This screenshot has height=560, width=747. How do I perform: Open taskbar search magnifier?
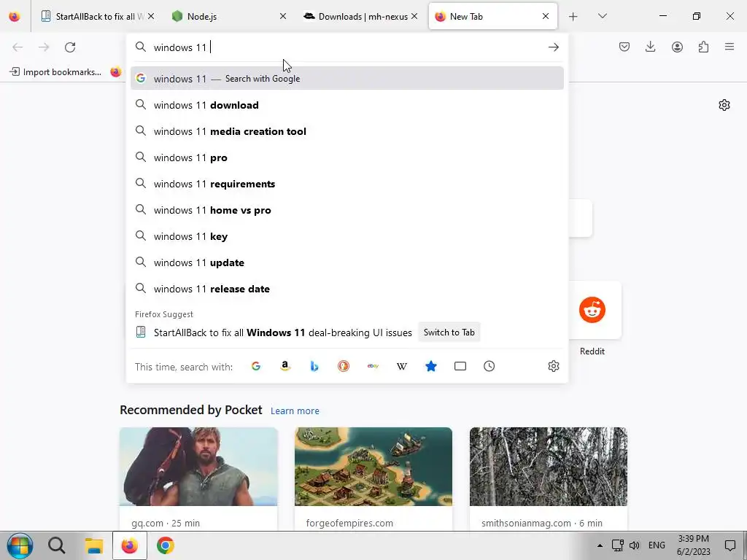tap(56, 545)
